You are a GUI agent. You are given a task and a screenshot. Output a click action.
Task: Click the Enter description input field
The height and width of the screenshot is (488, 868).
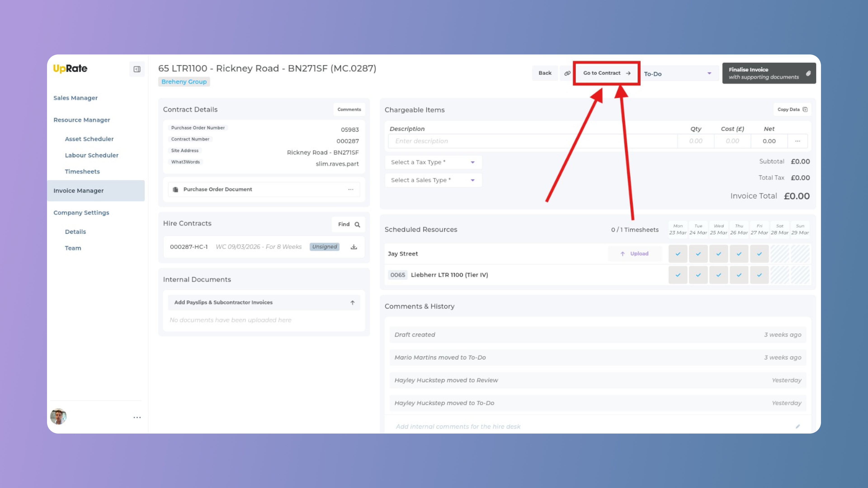click(x=532, y=141)
